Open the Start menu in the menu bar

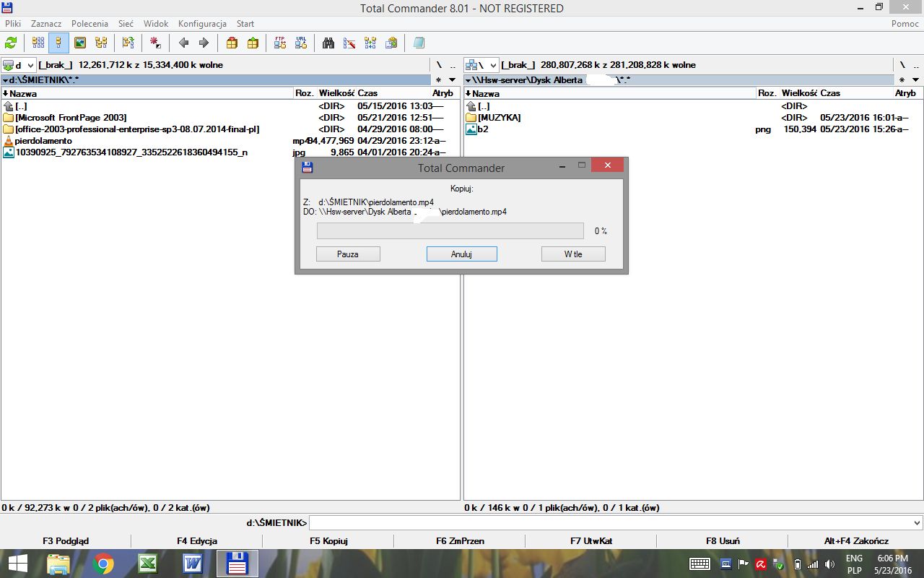245,24
